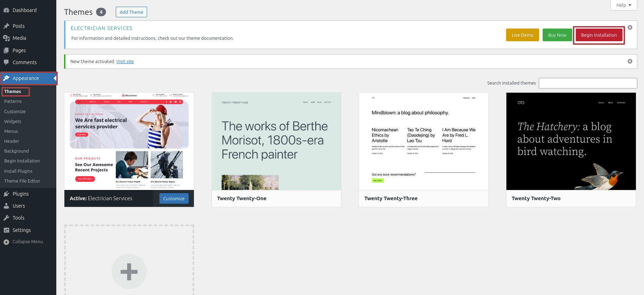This screenshot has height=295, width=644.
Task: Select the Twenty Twenty-One theme thumbnail
Action: (x=276, y=141)
